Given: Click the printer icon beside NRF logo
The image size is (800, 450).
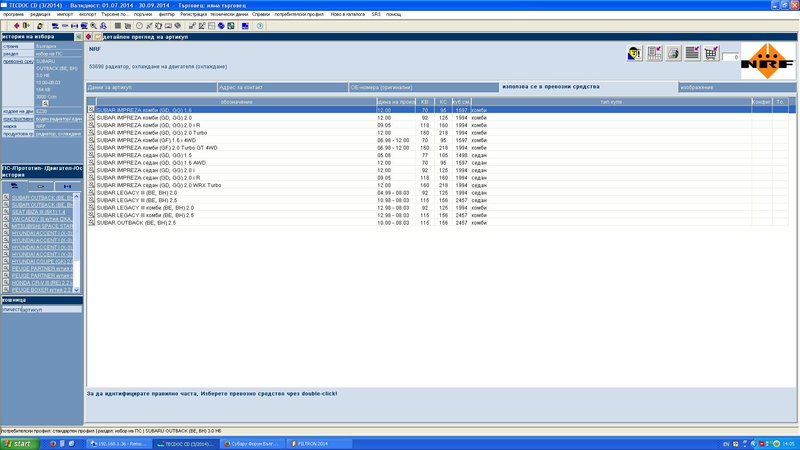Looking at the screenshot, I should 673,53.
